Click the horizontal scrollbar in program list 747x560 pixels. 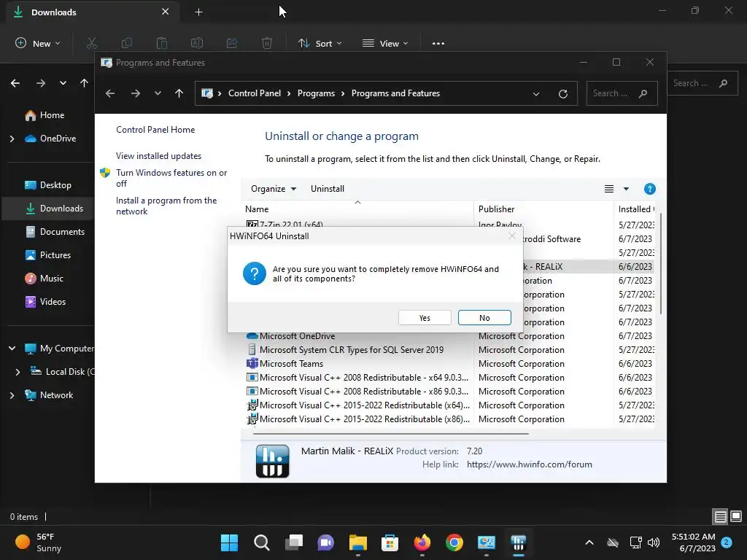pos(391,434)
